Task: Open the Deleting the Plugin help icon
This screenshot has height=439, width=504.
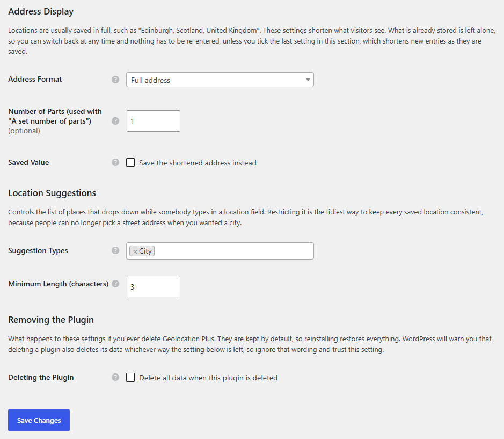Action: click(115, 377)
